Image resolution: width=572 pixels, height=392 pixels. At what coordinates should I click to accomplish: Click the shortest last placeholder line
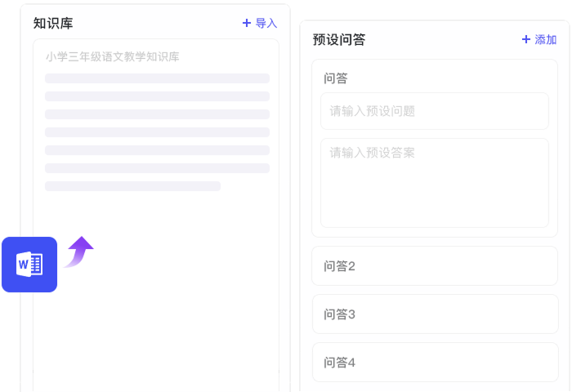pyautogui.click(x=132, y=186)
